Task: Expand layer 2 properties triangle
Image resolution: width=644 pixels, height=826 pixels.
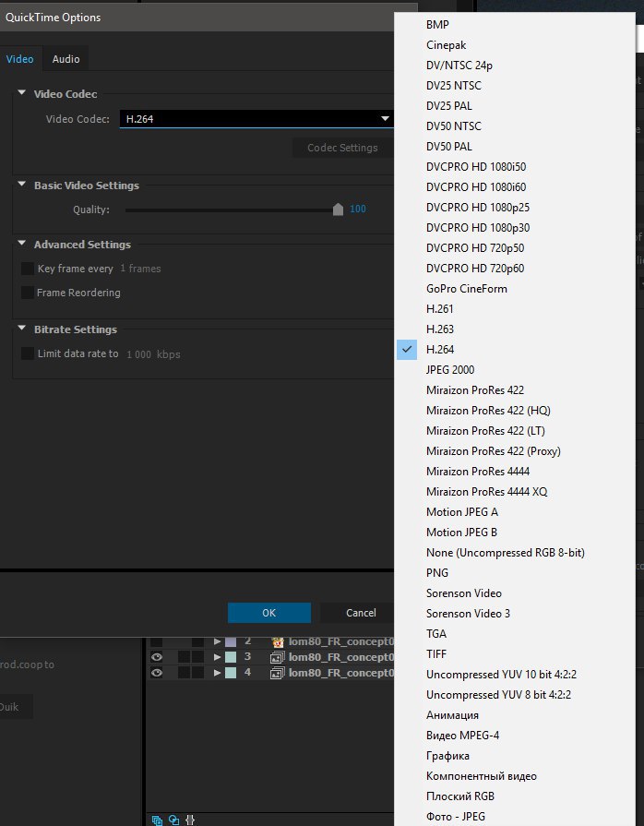Action: click(217, 641)
